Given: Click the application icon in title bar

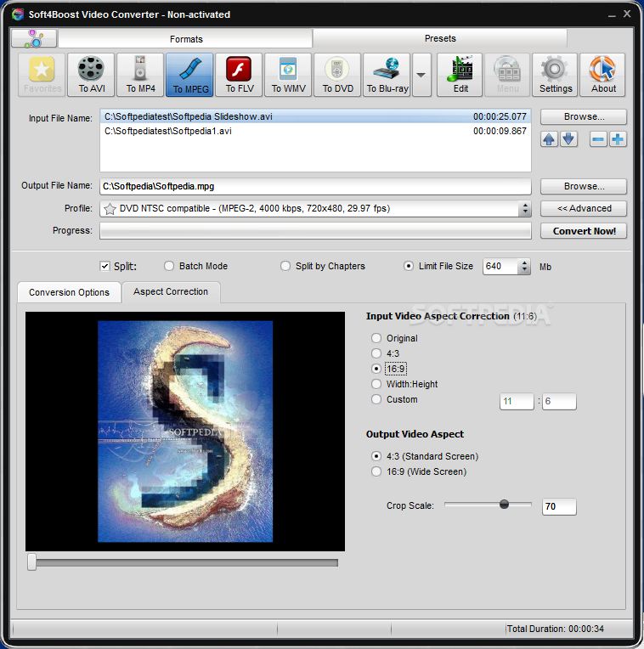Looking at the screenshot, I should coord(18,14).
